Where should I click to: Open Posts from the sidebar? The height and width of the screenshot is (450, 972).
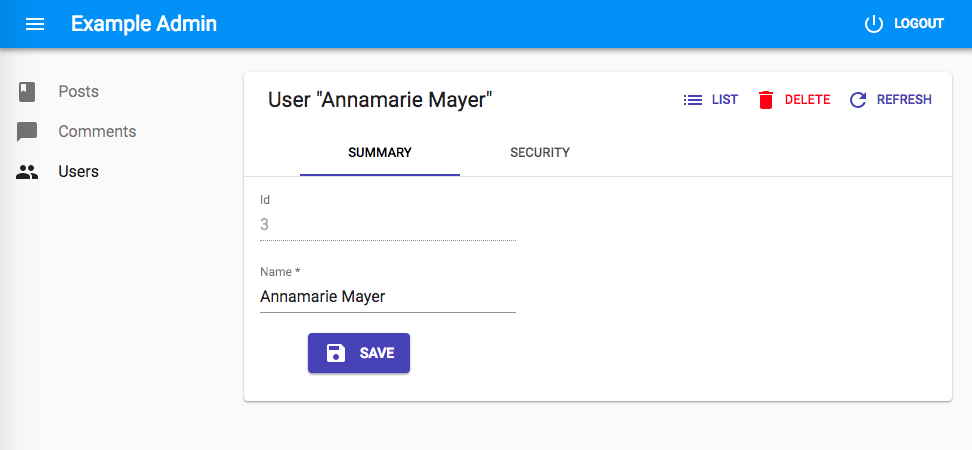[x=78, y=92]
